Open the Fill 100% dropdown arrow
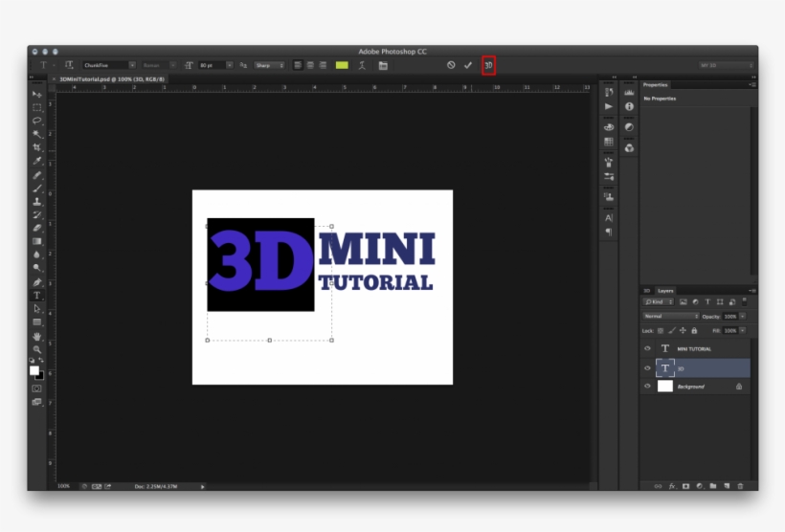The height and width of the screenshot is (532, 785). tap(743, 330)
